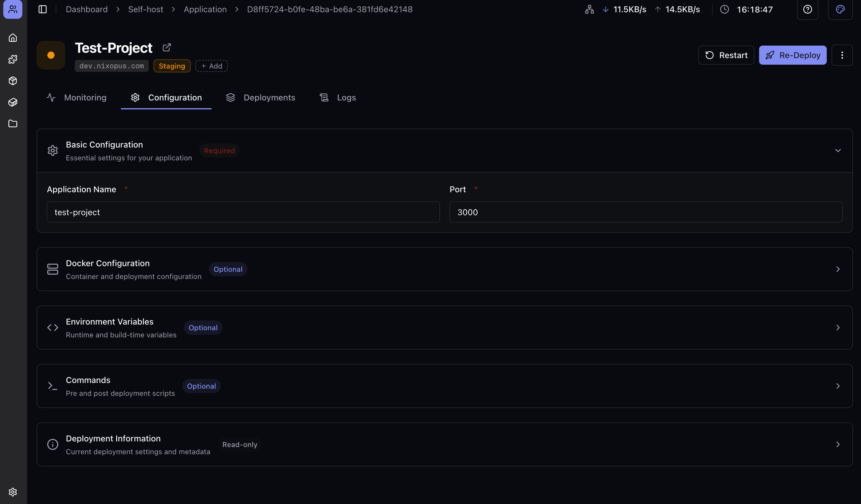Expand the Environment Variables section
This screenshot has height=504, width=861.
[838, 327]
